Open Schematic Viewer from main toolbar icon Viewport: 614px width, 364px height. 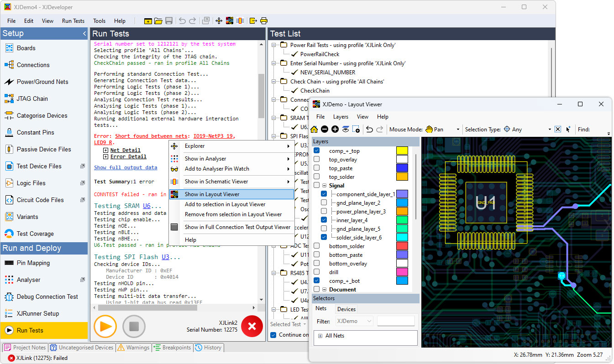240,21
